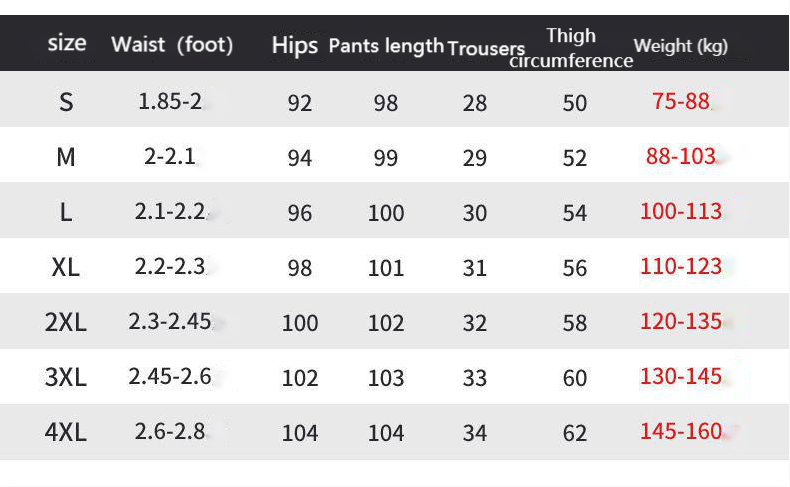Click the trousers value 30 in L row

(x=475, y=213)
